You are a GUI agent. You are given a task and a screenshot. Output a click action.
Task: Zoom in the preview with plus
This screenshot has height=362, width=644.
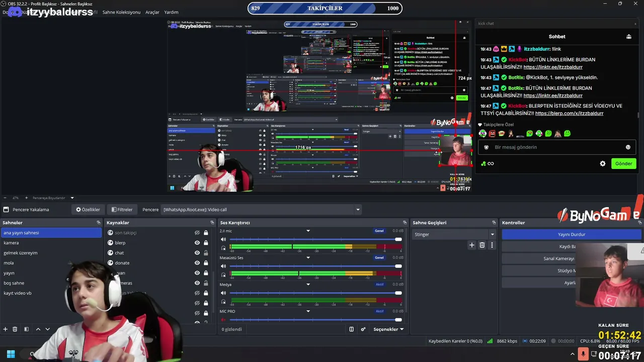tap(26, 198)
